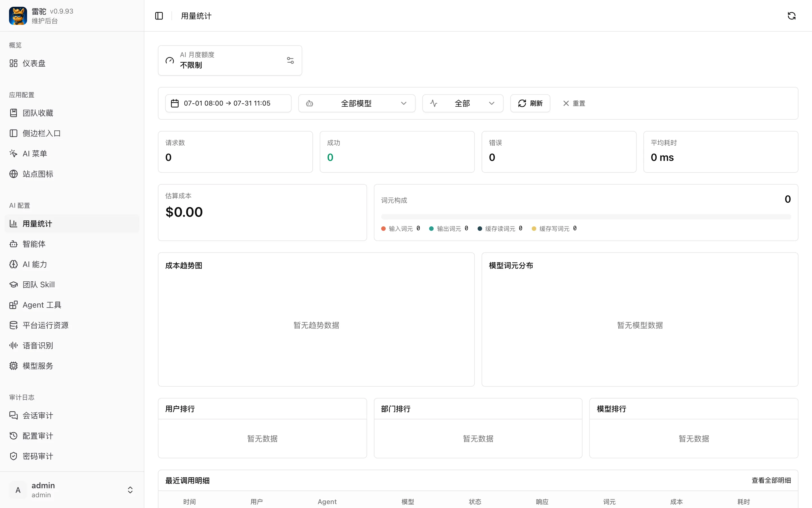This screenshot has width=812, height=508.
Task: Open the 全部模型 model dropdown
Action: pos(357,103)
